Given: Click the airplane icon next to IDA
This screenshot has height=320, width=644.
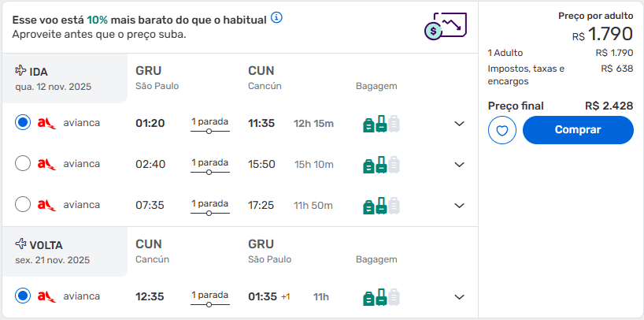Looking at the screenshot, I should pyautogui.click(x=20, y=71).
